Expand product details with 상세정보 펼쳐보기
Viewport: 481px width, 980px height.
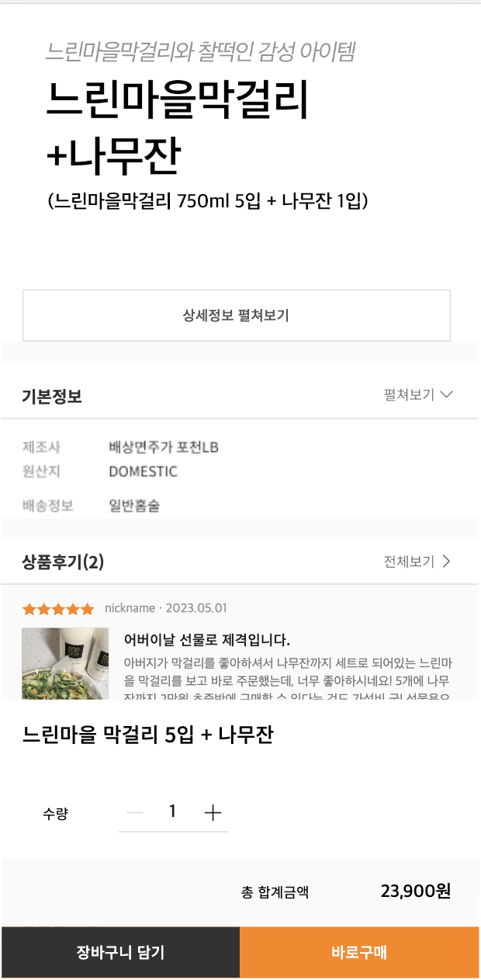(x=240, y=315)
